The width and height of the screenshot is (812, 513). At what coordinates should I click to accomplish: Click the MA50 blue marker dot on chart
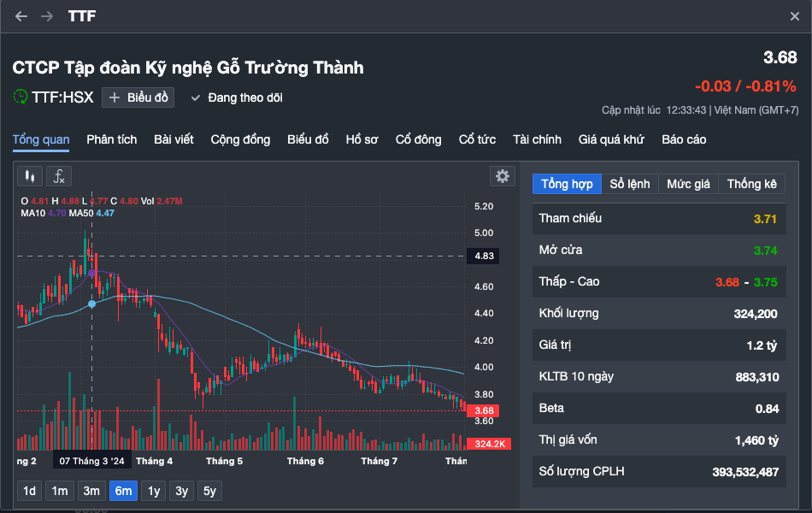pos(91,304)
